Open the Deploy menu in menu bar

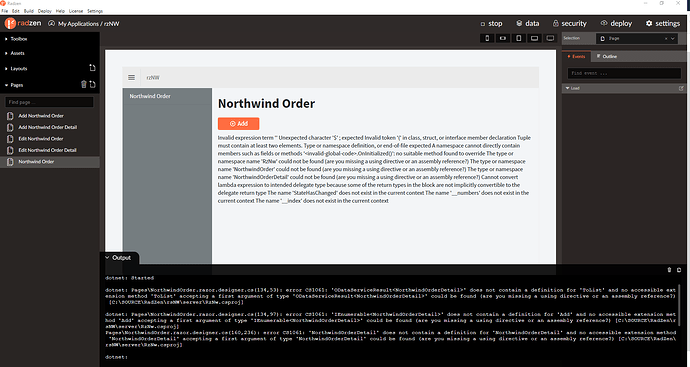pos(44,11)
